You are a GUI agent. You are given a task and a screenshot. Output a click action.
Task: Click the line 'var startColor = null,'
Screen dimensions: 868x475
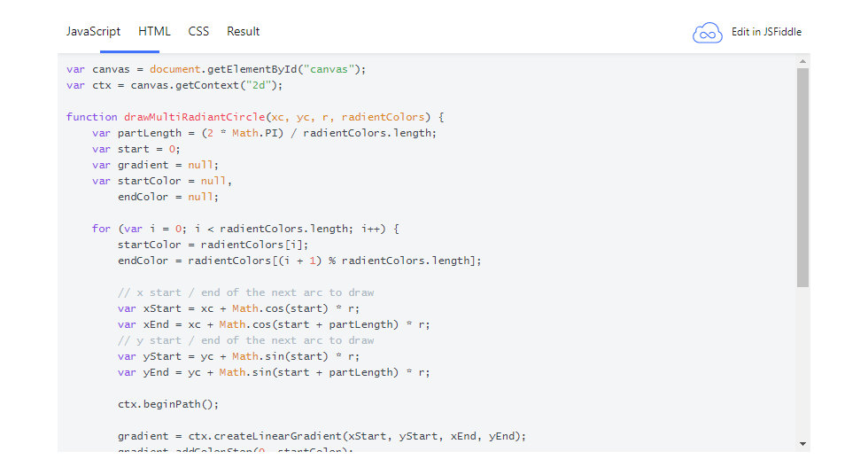(161, 181)
